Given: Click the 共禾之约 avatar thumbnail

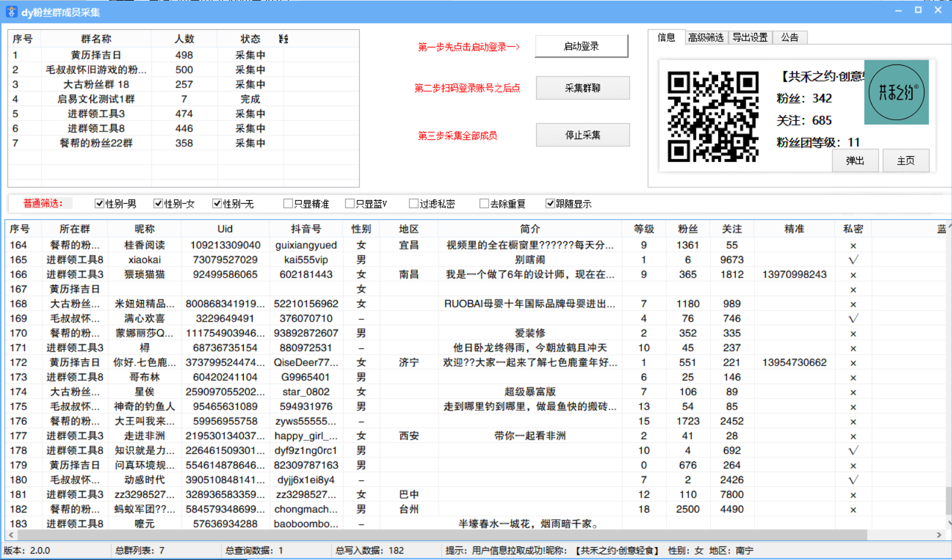Looking at the screenshot, I should pos(896,92).
